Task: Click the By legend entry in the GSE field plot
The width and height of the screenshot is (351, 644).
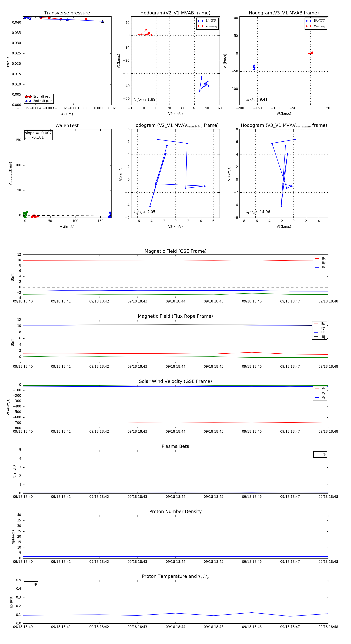Action: tap(320, 263)
